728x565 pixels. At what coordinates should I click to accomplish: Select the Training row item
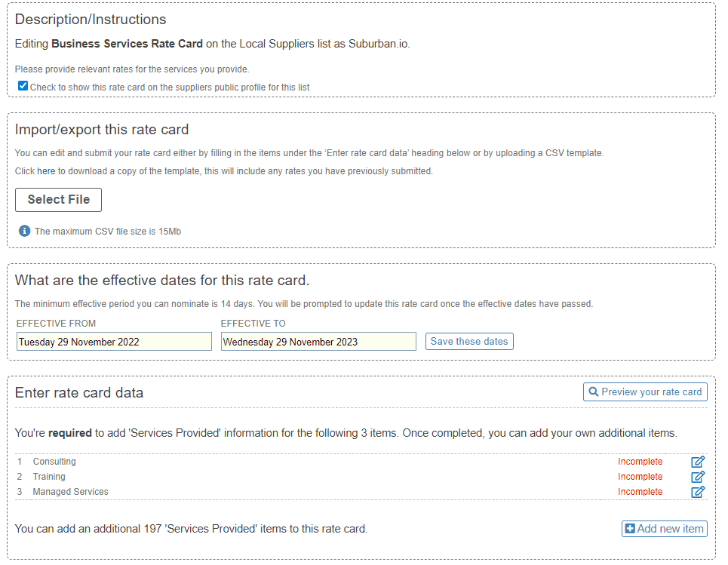coord(49,476)
